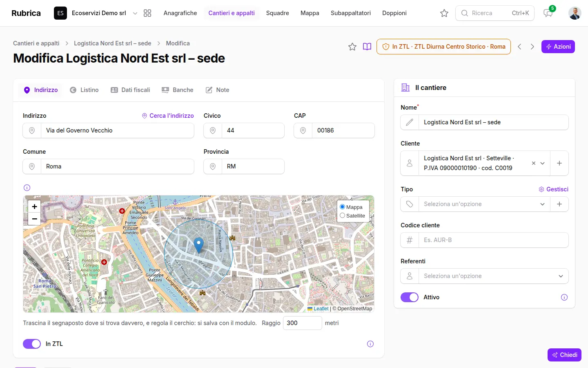Click the Cerca l'indirizzo link
The image size is (588, 368).
pos(168,116)
